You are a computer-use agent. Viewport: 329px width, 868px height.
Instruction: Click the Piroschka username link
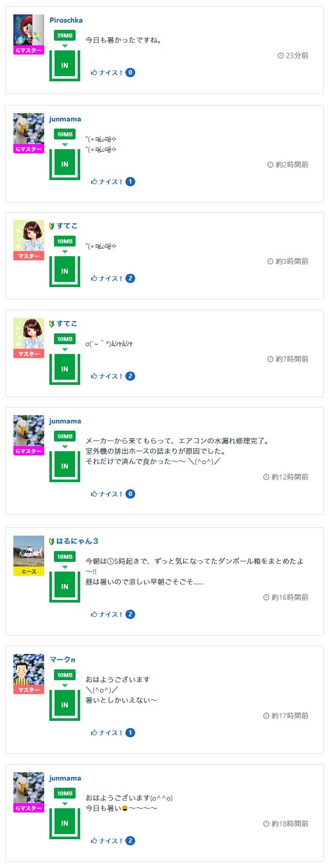pyautogui.click(x=66, y=20)
